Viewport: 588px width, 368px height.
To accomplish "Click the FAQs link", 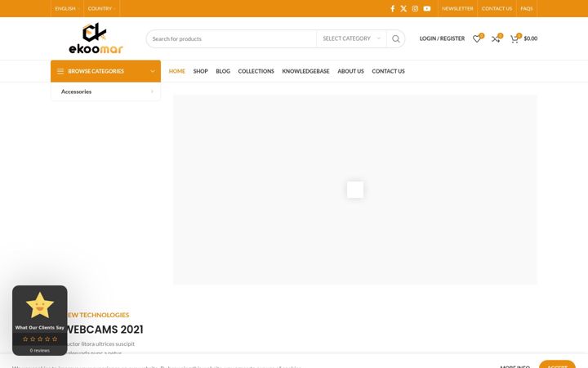I will (527, 8).
